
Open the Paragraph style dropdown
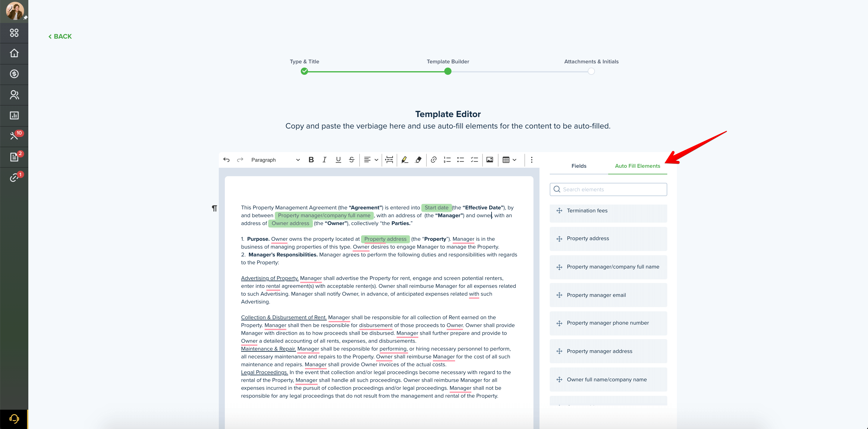coord(275,160)
